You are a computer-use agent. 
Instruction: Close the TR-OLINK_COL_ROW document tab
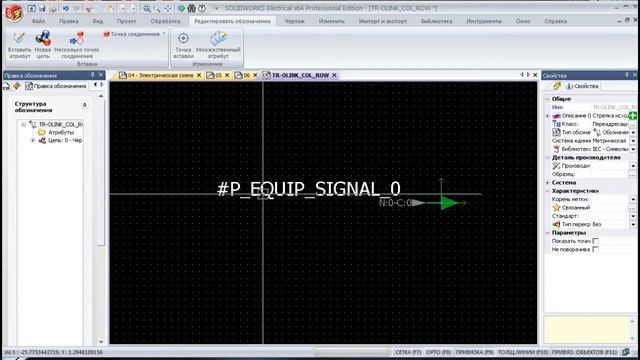point(334,75)
